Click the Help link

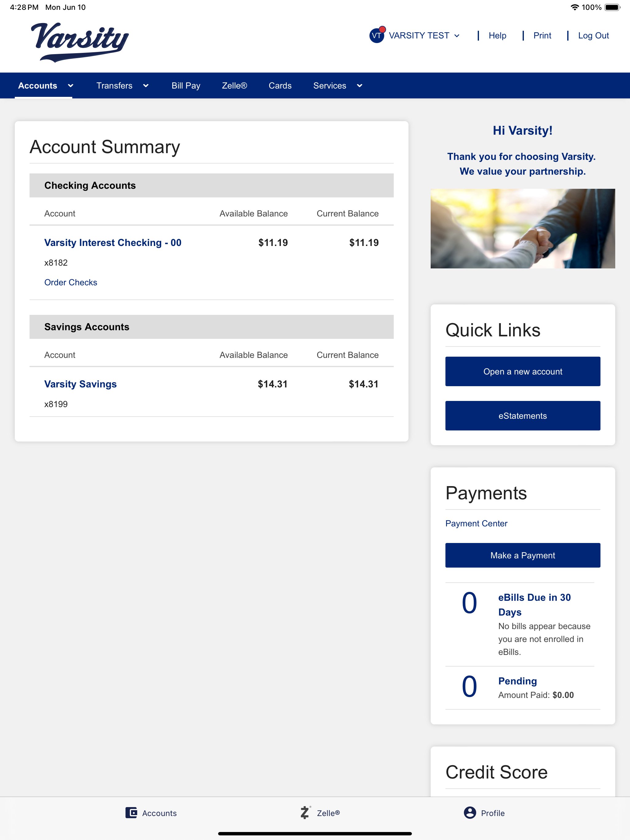497,35
